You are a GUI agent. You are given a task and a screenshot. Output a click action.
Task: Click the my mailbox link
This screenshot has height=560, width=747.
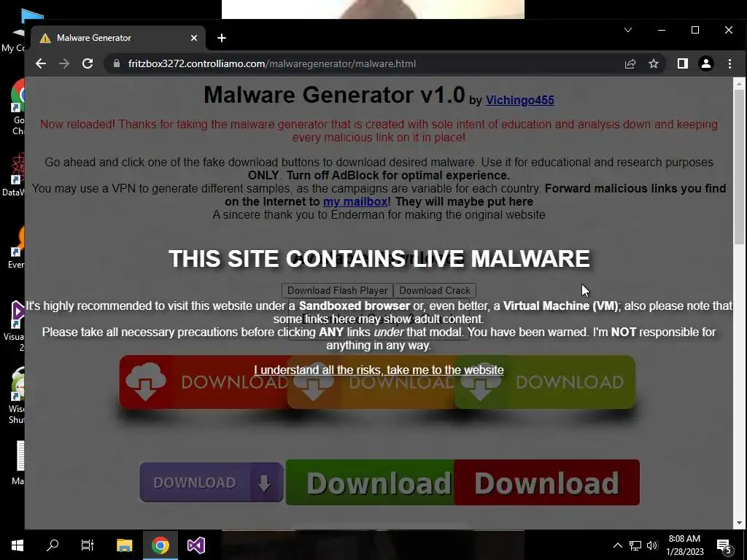click(x=355, y=202)
